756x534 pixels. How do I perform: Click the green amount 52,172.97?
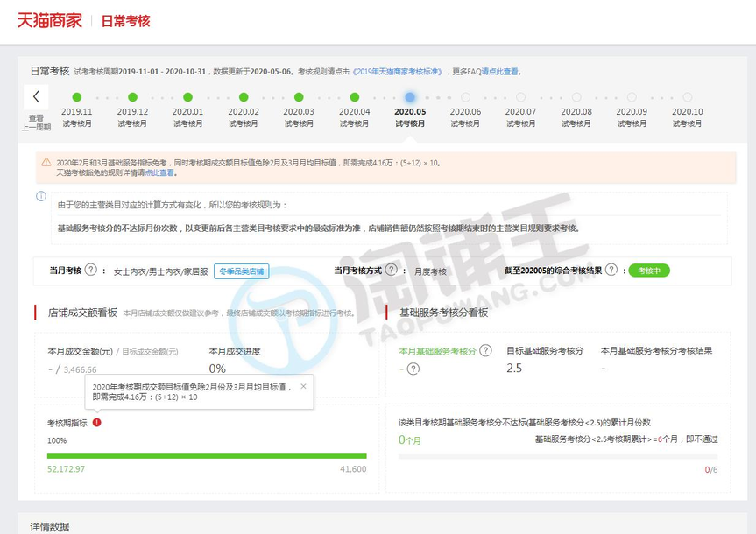click(66, 469)
